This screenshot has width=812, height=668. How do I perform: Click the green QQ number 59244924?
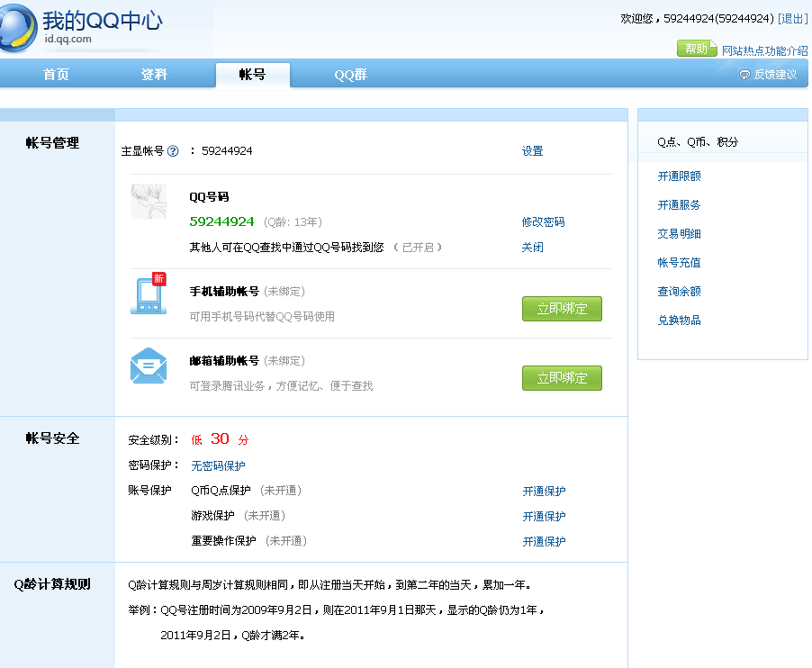pyautogui.click(x=221, y=221)
